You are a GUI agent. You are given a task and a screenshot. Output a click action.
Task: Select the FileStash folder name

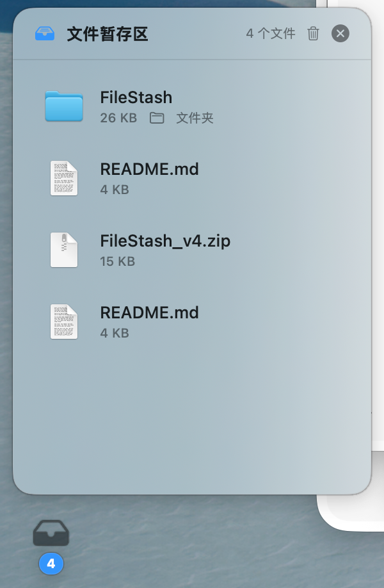click(136, 97)
